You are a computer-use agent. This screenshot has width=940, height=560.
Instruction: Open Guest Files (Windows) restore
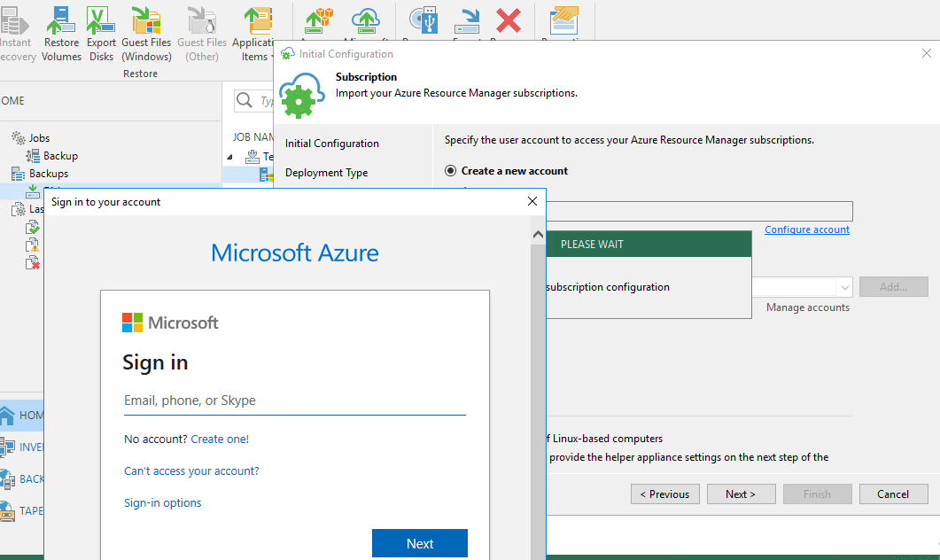tap(146, 33)
